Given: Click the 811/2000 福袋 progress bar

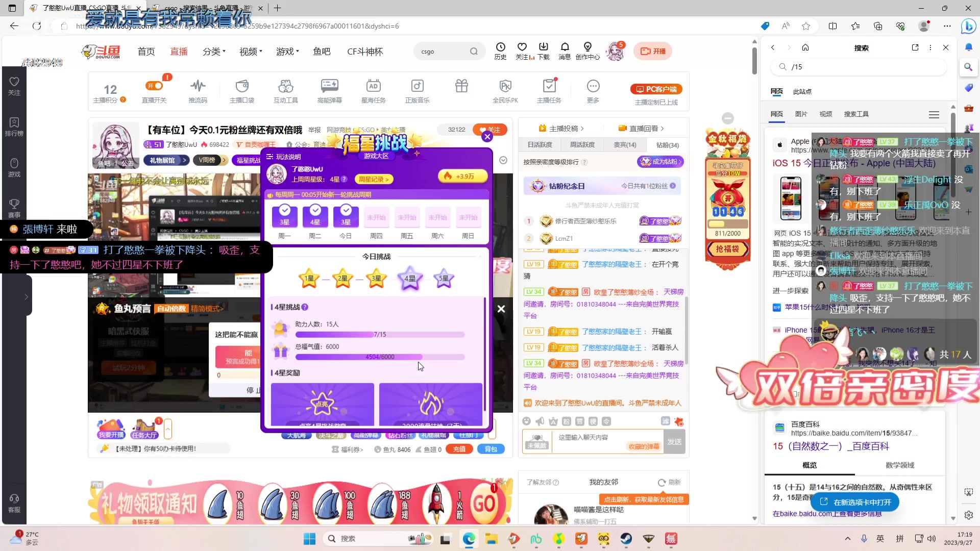Looking at the screenshot, I should click(728, 224).
